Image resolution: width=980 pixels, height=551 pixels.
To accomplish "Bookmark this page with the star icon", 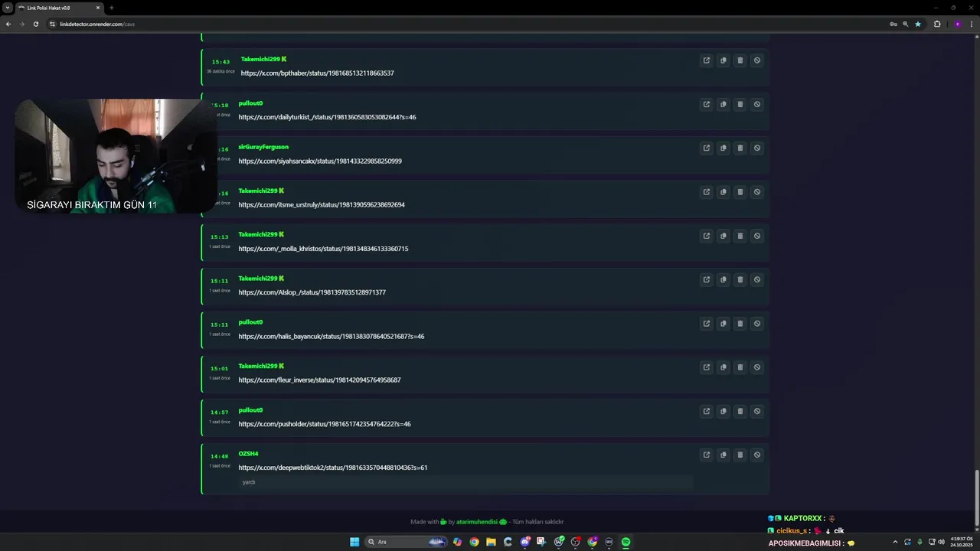I will pyautogui.click(x=918, y=24).
